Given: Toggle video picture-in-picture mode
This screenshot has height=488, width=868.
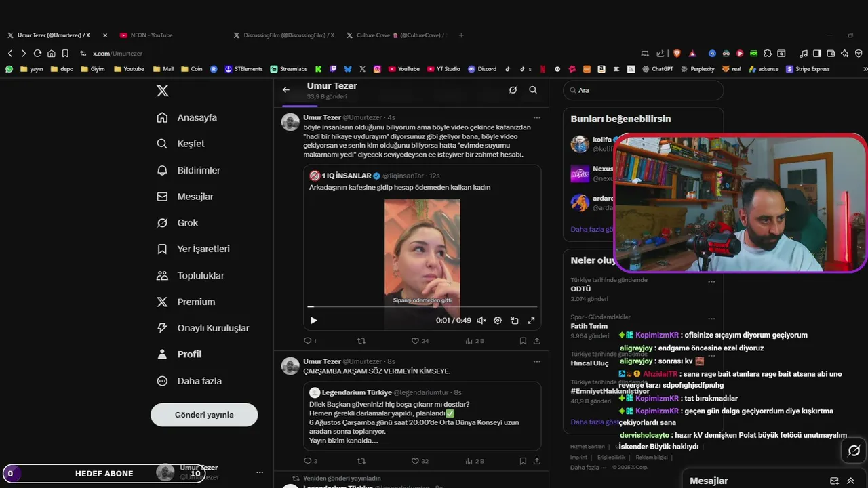Looking at the screenshot, I should 515,321.
